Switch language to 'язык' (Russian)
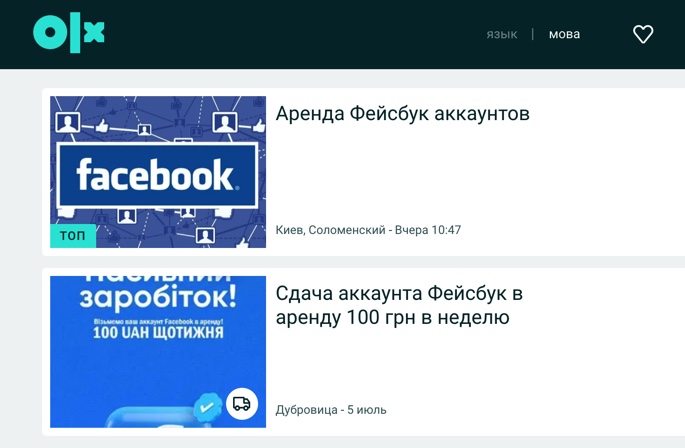 tap(502, 34)
